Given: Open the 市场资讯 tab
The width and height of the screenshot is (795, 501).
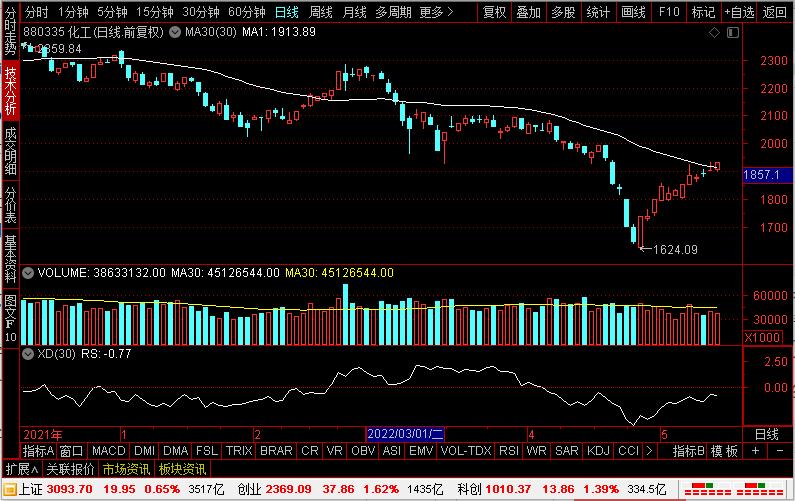Looking at the screenshot, I should tap(126, 469).
